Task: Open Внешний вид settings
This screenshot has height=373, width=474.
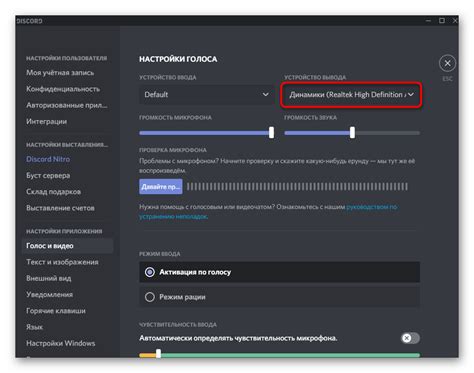Action: 49,278
